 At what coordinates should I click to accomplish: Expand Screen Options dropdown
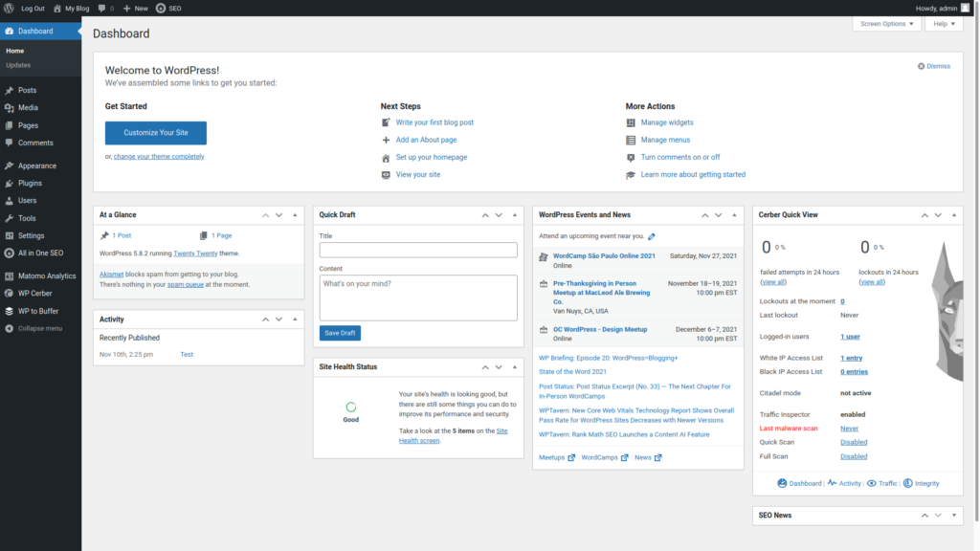(886, 24)
